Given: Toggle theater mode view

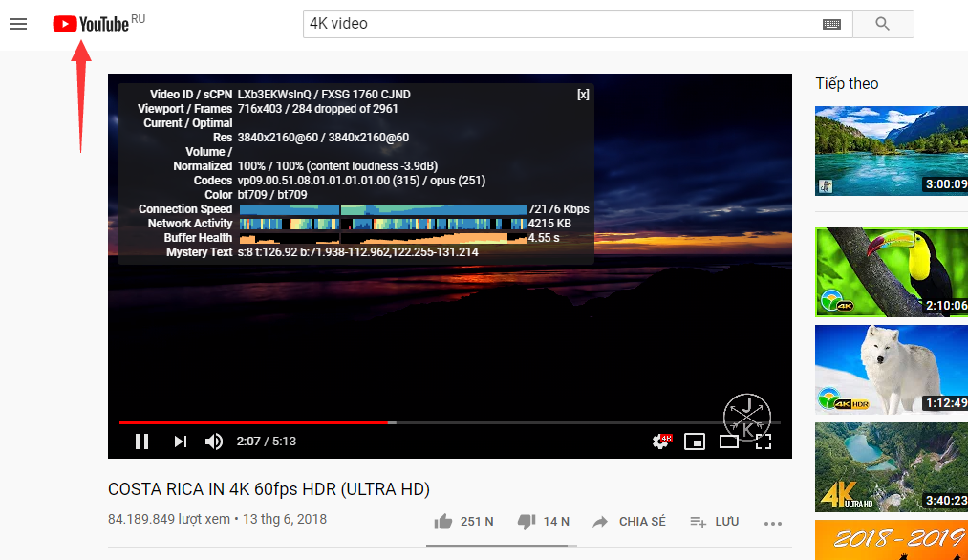Looking at the screenshot, I should click(x=728, y=442).
